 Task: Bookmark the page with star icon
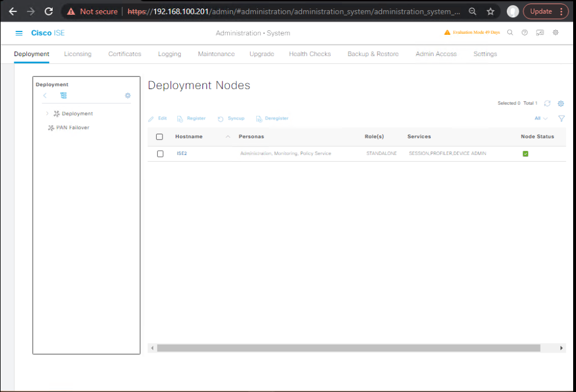pos(490,11)
